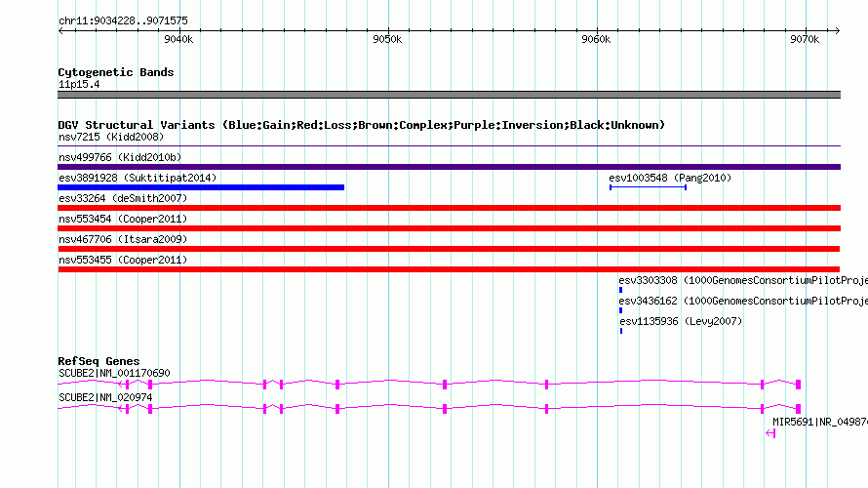Click the last exon of SCUBE2 NM_001170690
The height and width of the screenshot is (488, 868).
(x=798, y=385)
